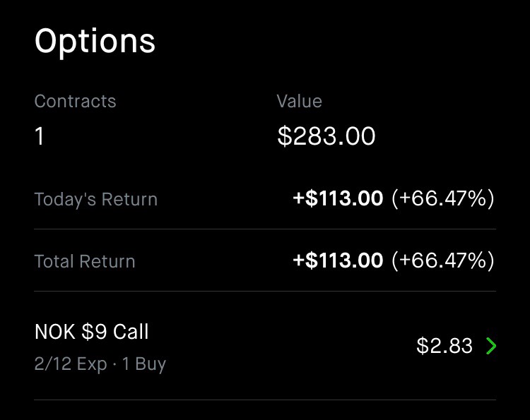Click the Options section heading

(x=95, y=42)
